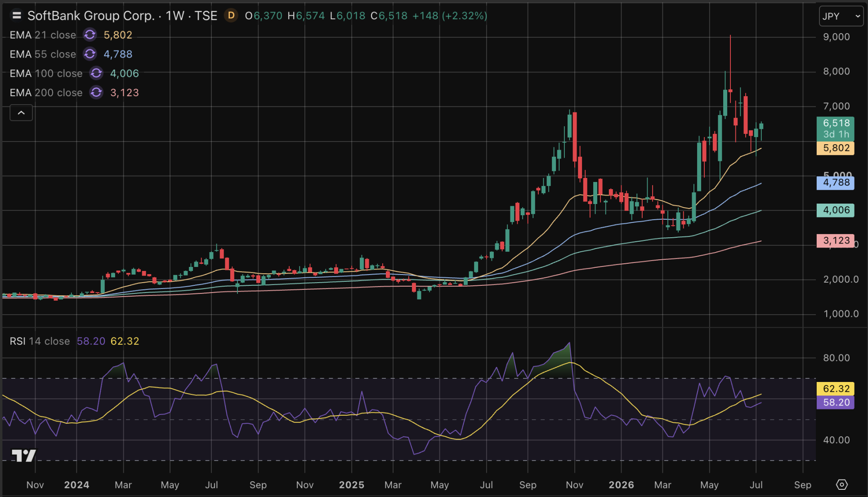
Task: Open chart settings gear icon
Action: [x=841, y=485]
